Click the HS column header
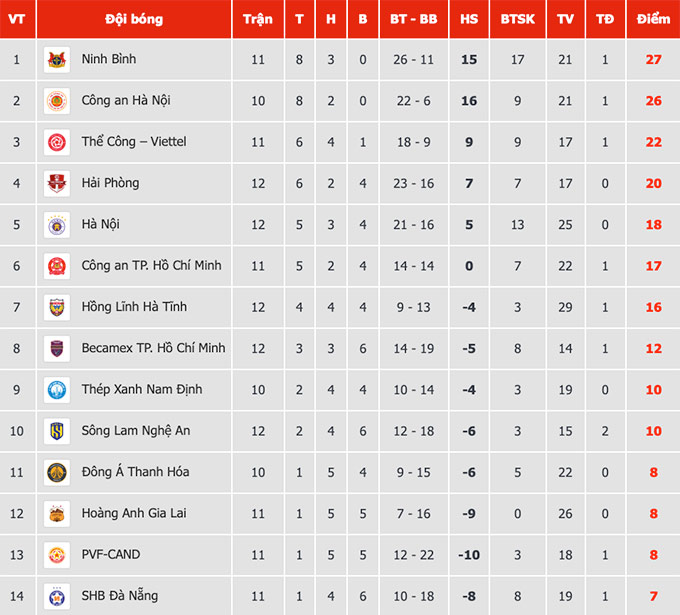This screenshot has width=680, height=615. tap(469, 19)
